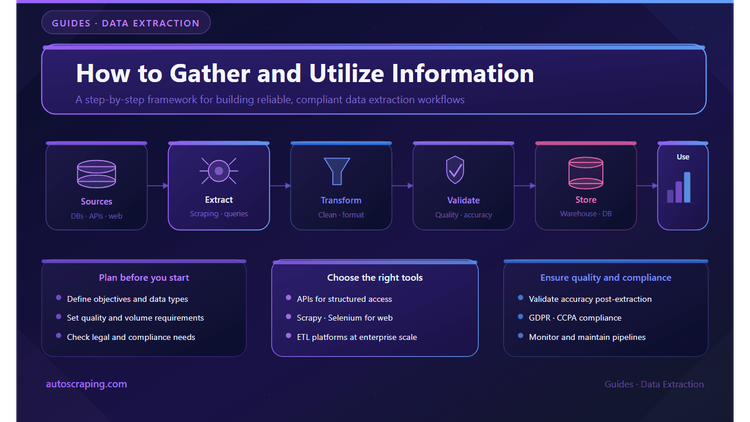Click the 'Guides · Data Extraction' footer text
The height and width of the screenshot is (422, 750).
coord(654,384)
